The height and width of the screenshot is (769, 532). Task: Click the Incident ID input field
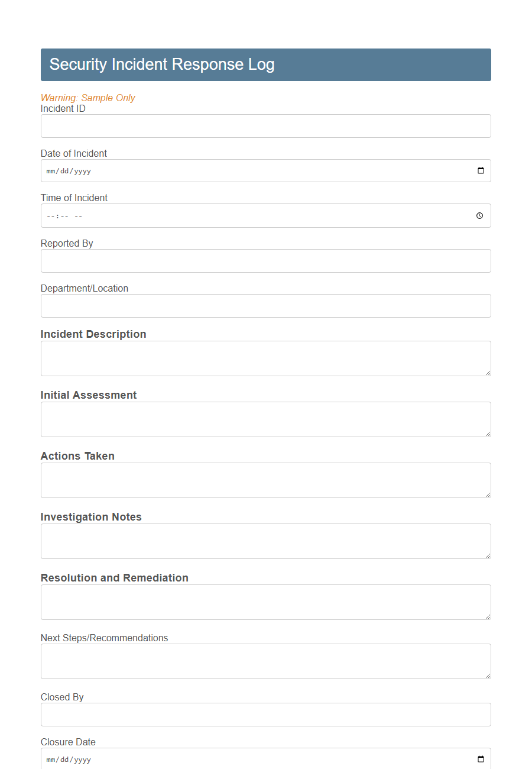click(265, 125)
